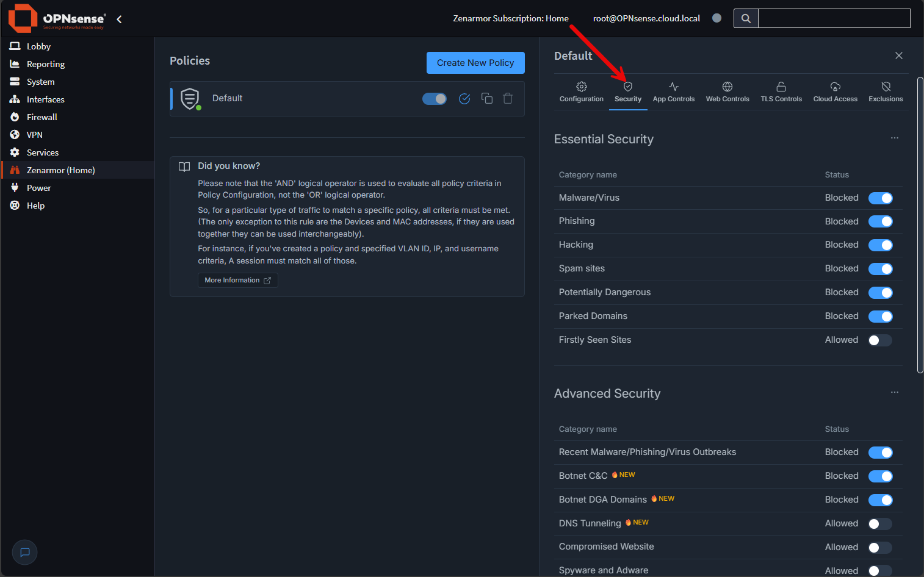924x577 pixels.
Task: Open the Essential Security ellipsis menu
Action: 894,138
